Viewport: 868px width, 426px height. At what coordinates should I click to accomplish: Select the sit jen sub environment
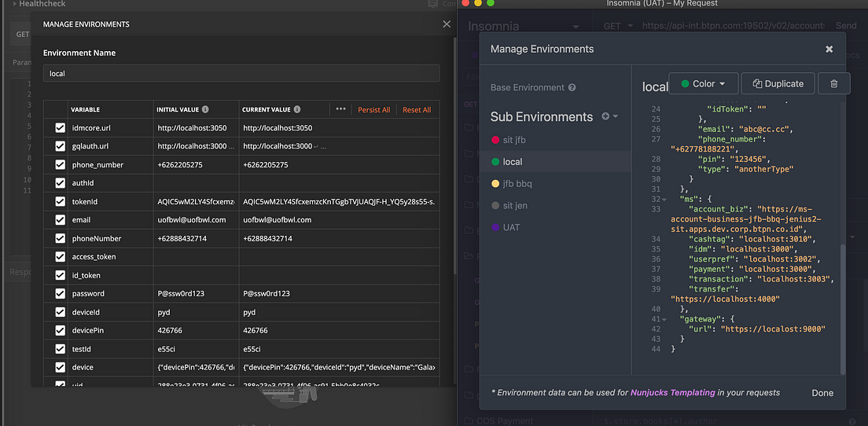coord(555,205)
